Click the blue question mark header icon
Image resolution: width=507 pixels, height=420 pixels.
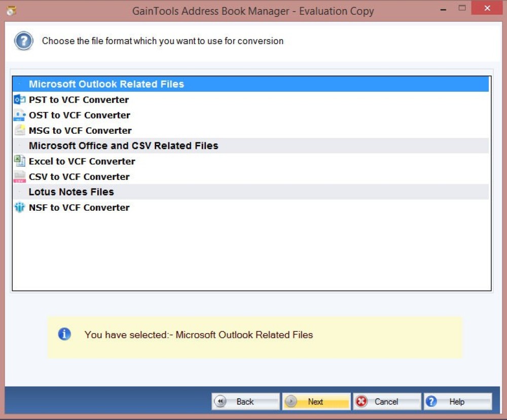(23, 41)
